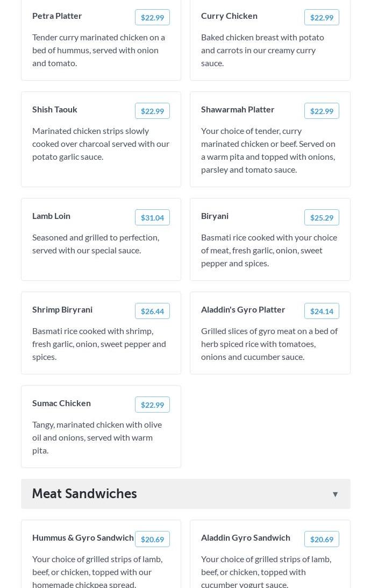Select the Sumac Chicken item title

[61, 403]
